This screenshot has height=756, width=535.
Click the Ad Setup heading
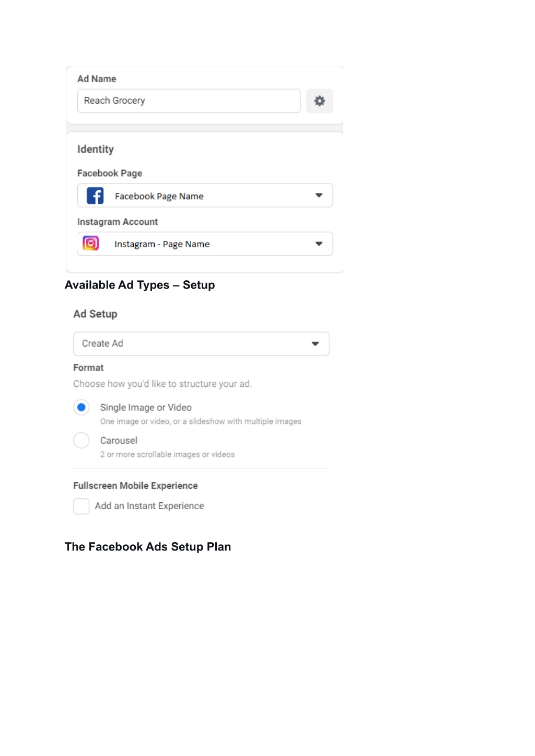tap(95, 314)
